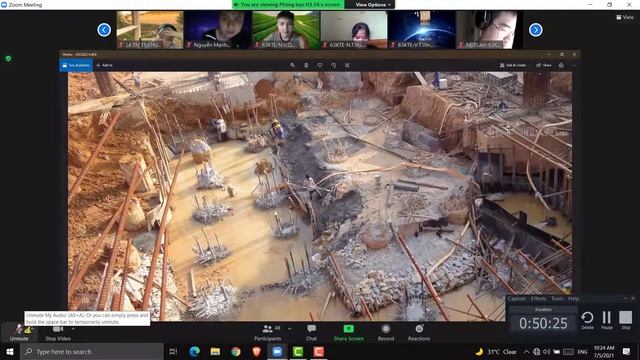Open the View Options dropdown
The width and height of the screenshot is (640, 360).
point(373,4)
